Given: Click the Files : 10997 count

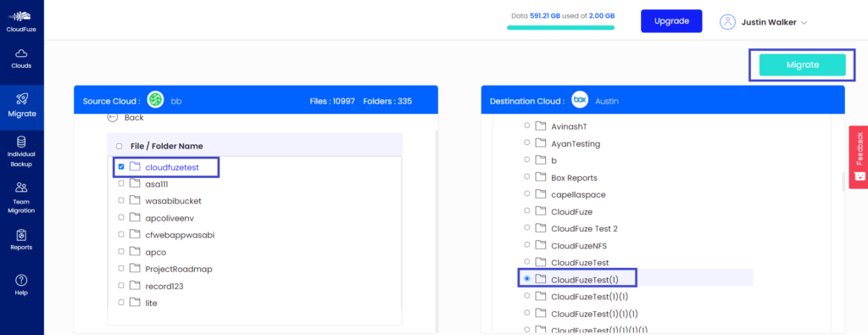Looking at the screenshot, I should click(332, 101).
